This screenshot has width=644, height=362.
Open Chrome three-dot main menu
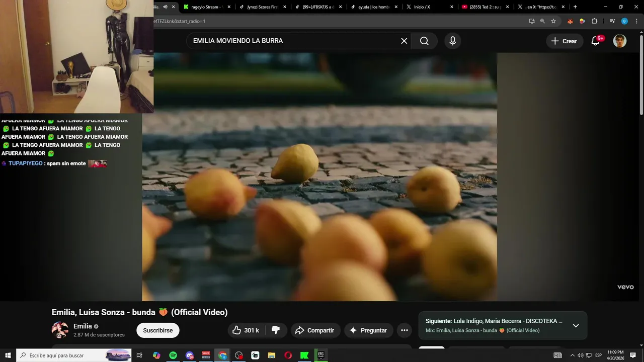point(636,21)
